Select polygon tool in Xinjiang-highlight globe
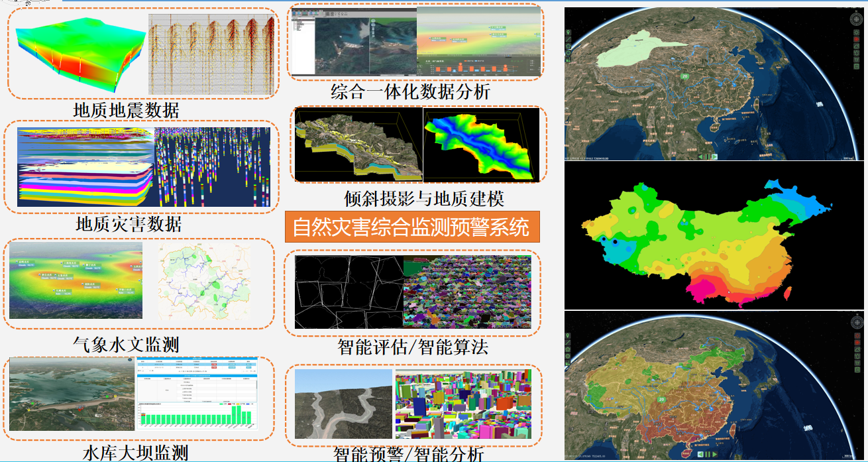Screen dimensions: 868x462 point(568,46)
